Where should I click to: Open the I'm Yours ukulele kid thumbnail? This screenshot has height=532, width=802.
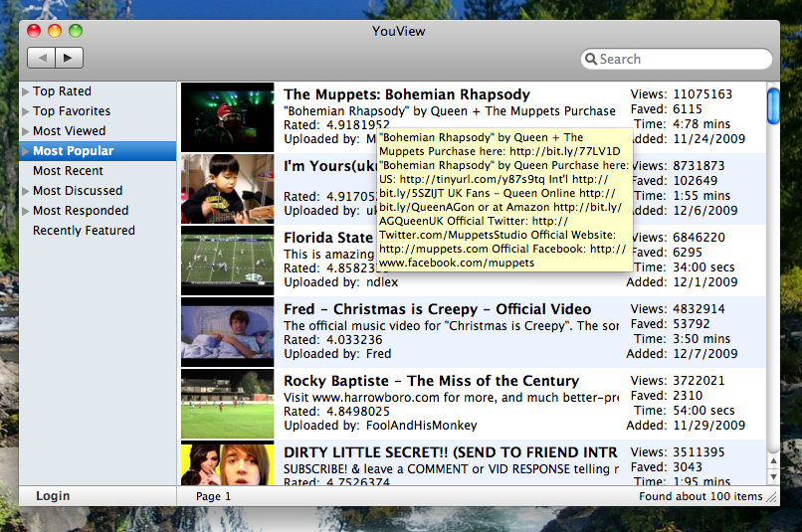click(228, 189)
